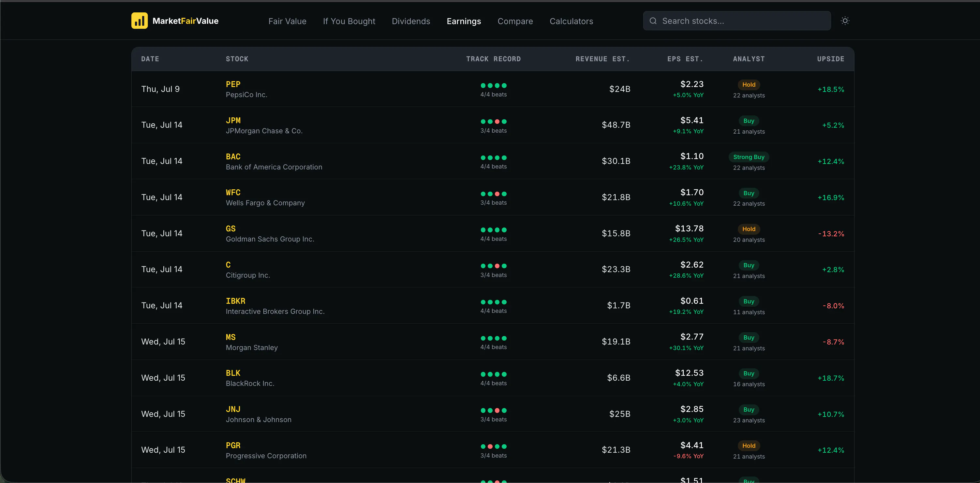Toggle the light/dark theme sun icon
Screen dimensions: 980x483
click(x=845, y=21)
